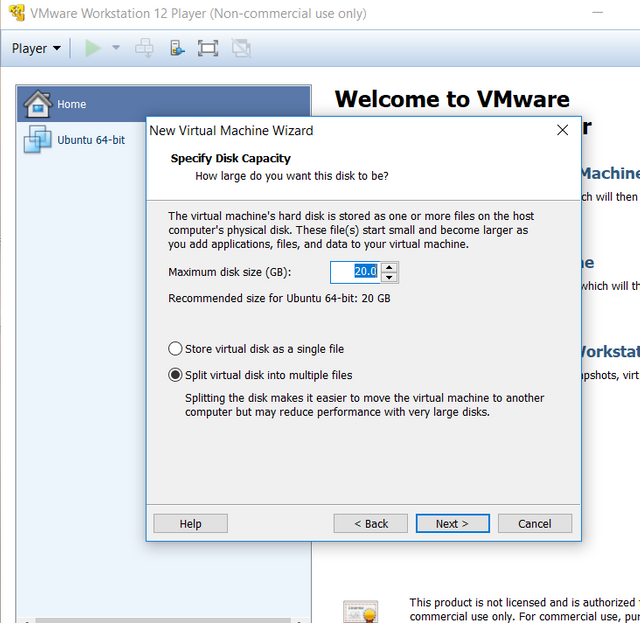Enter full screen mode icon
The image size is (640, 623).
208,48
